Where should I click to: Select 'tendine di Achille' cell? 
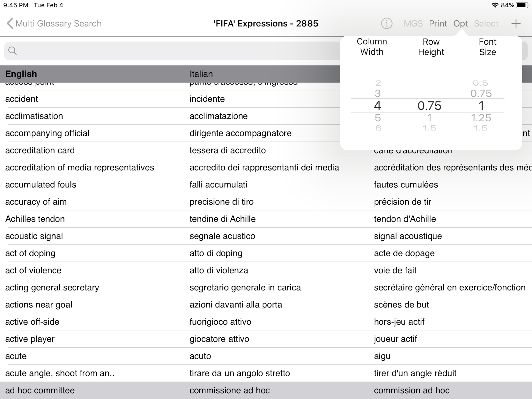[222, 219]
